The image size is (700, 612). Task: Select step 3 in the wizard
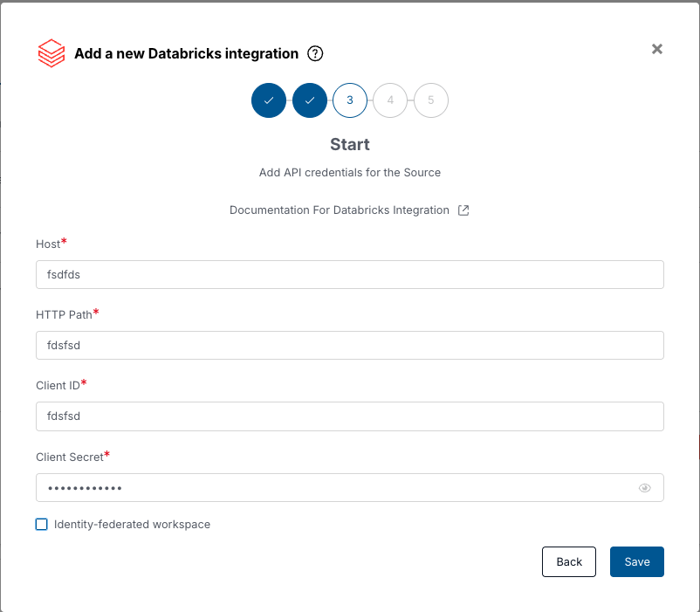point(350,100)
